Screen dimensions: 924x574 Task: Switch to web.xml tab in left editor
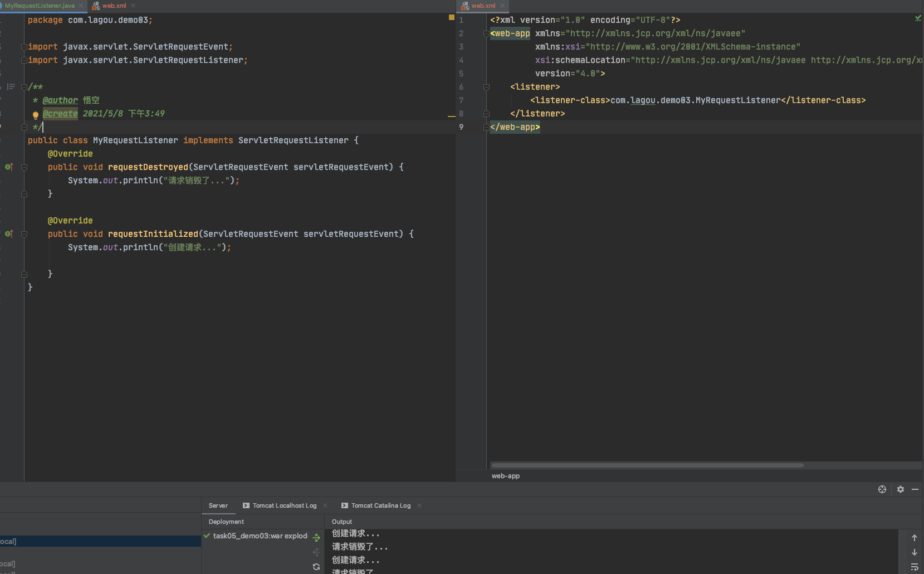[x=114, y=6]
